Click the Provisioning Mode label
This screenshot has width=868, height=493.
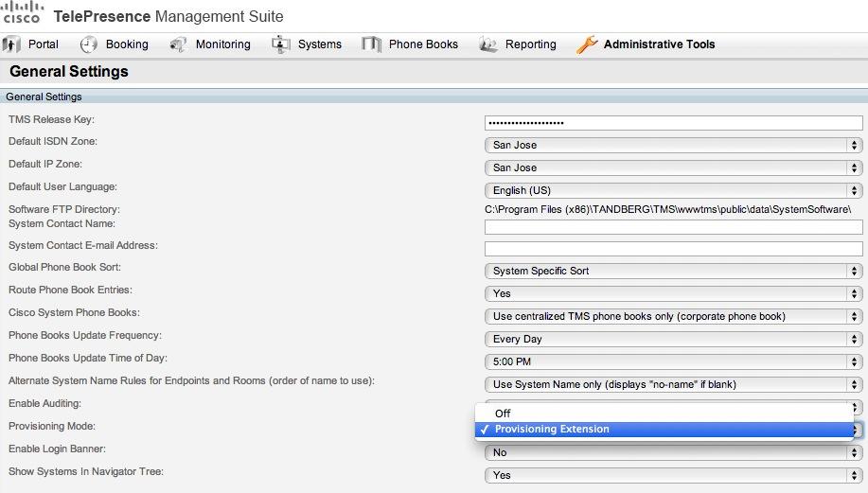click(x=51, y=426)
